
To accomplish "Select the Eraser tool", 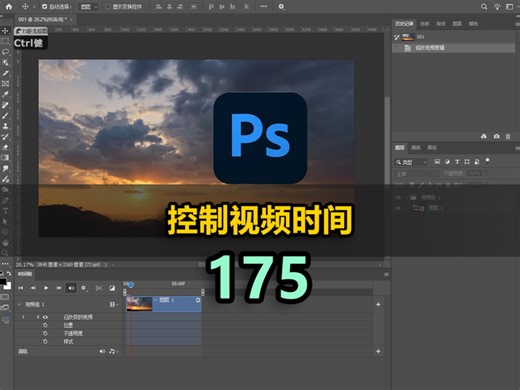I will (x=5, y=147).
